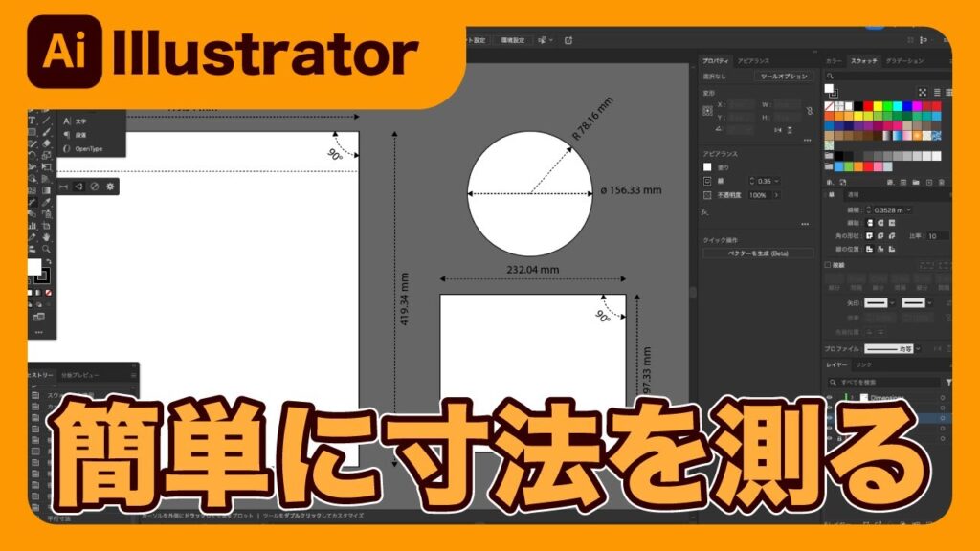Enable the 破線 dashed line checkbox
Image resolution: width=980 pixels, height=551 pixels.
point(828,265)
